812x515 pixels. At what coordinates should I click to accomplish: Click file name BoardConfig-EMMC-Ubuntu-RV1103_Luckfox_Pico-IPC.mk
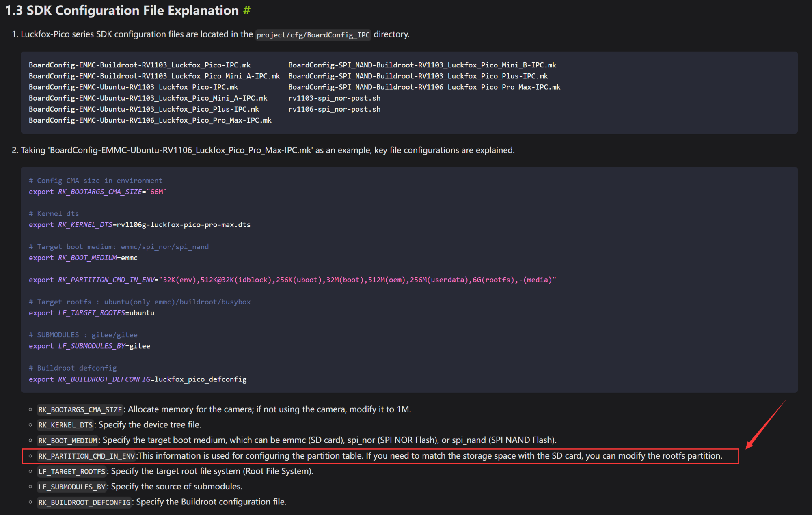(134, 87)
